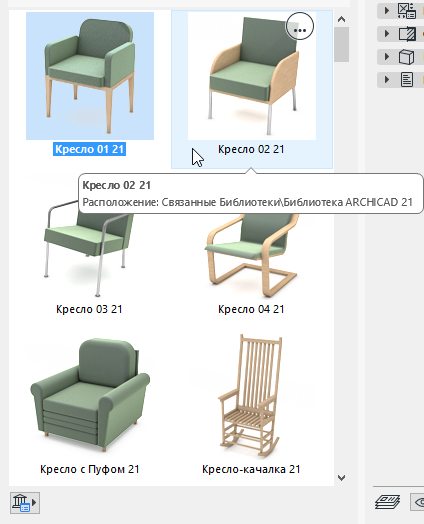This screenshot has height=524, width=424.
Task: Select the Кресло 01 21 chair thumbnail
Action: click(x=90, y=76)
